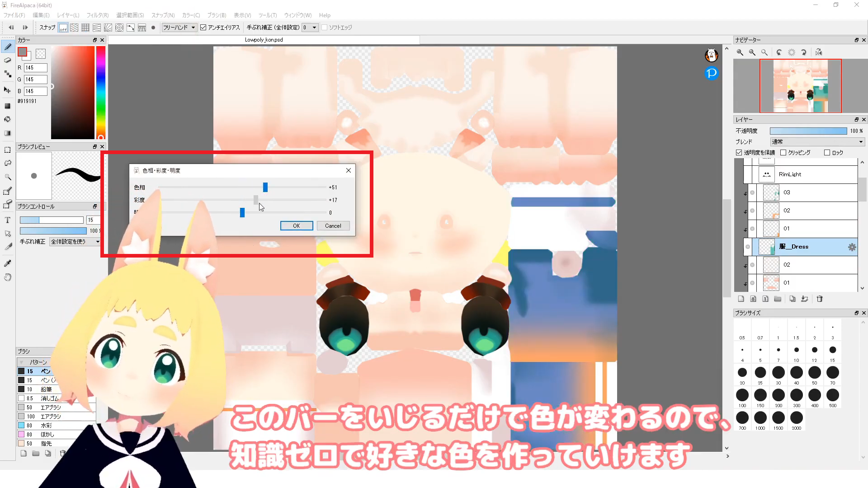Float the カラー panel
The image size is (868, 488).
tap(95, 40)
